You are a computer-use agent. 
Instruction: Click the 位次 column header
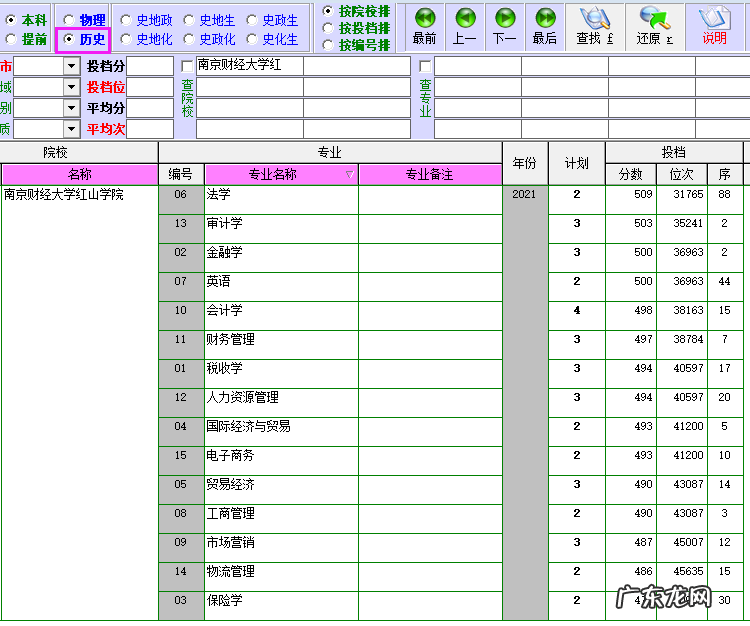coord(682,175)
